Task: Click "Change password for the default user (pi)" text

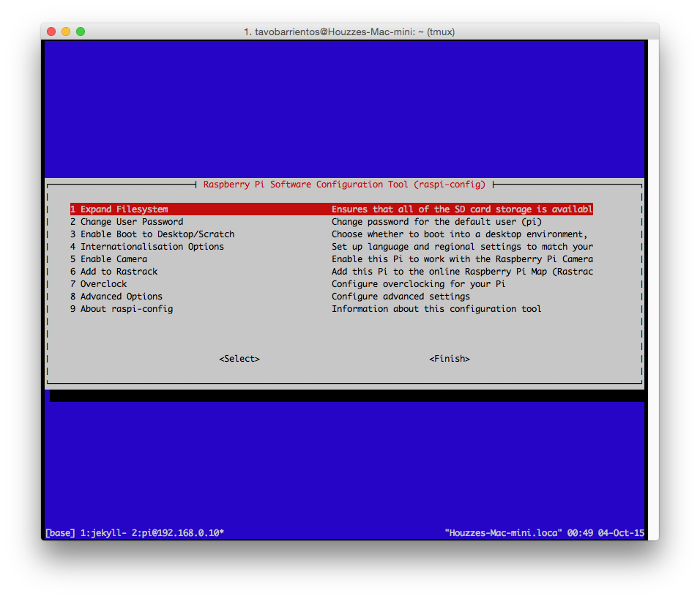Action: tap(436, 222)
